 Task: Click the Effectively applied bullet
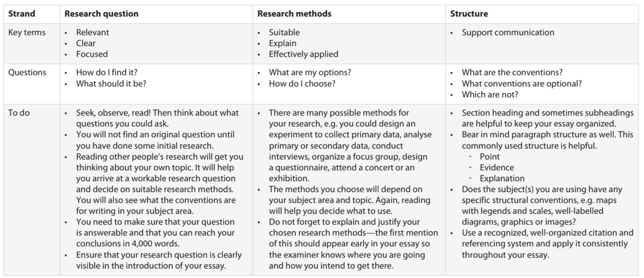click(303, 54)
